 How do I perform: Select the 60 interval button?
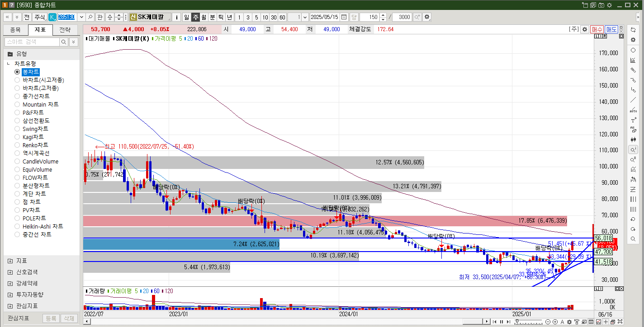click(x=282, y=17)
